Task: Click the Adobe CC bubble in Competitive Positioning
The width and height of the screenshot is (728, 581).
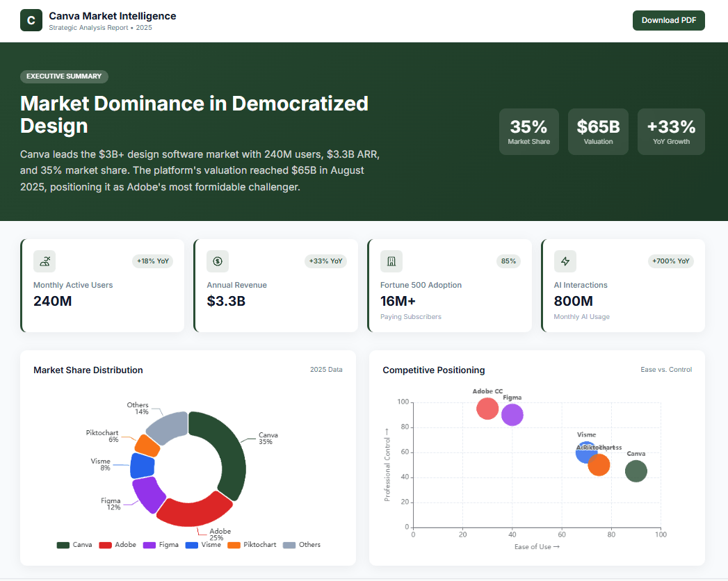Action: [x=487, y=409]
